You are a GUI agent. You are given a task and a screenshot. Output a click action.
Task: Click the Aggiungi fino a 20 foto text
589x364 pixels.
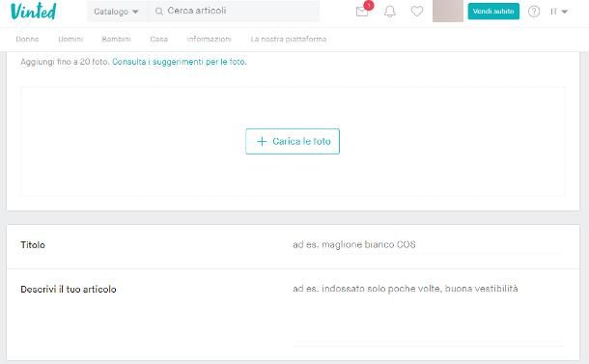coord(65,62)
